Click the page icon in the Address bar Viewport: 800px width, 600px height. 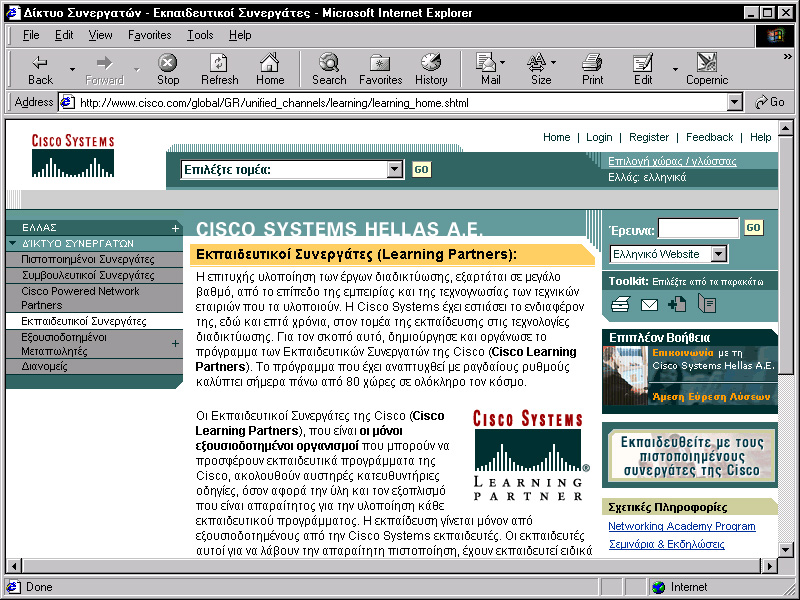point(67,103)
